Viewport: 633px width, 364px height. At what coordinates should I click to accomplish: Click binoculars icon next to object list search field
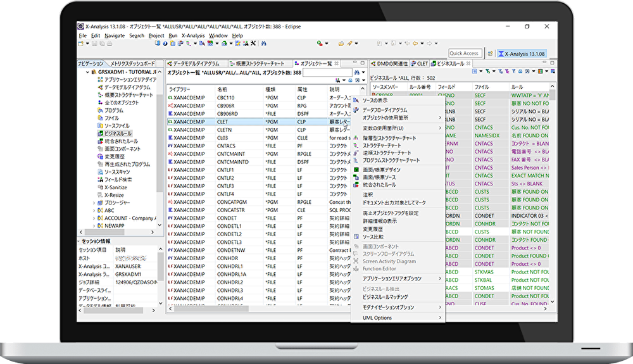(357, 72)
